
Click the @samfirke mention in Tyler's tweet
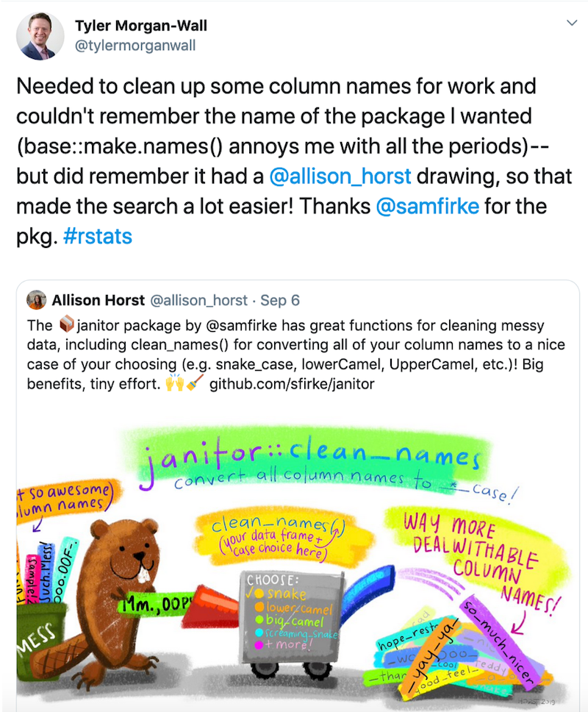click(427, 208)
